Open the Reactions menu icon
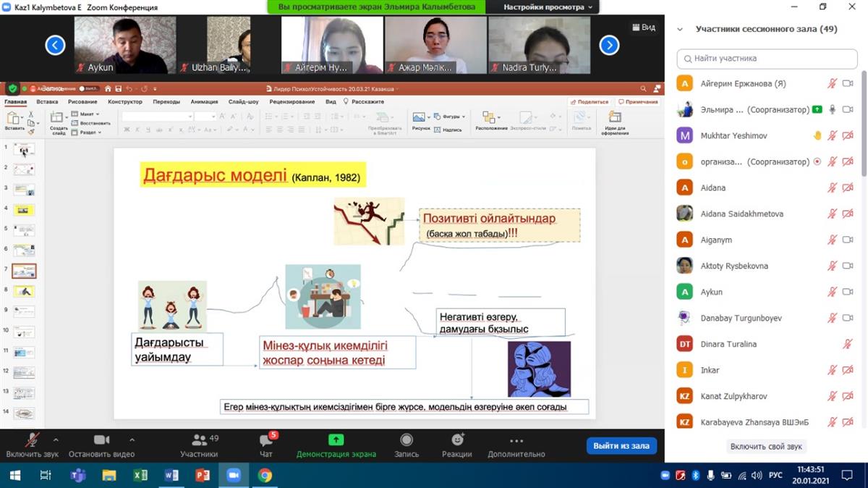 point(457,440)
